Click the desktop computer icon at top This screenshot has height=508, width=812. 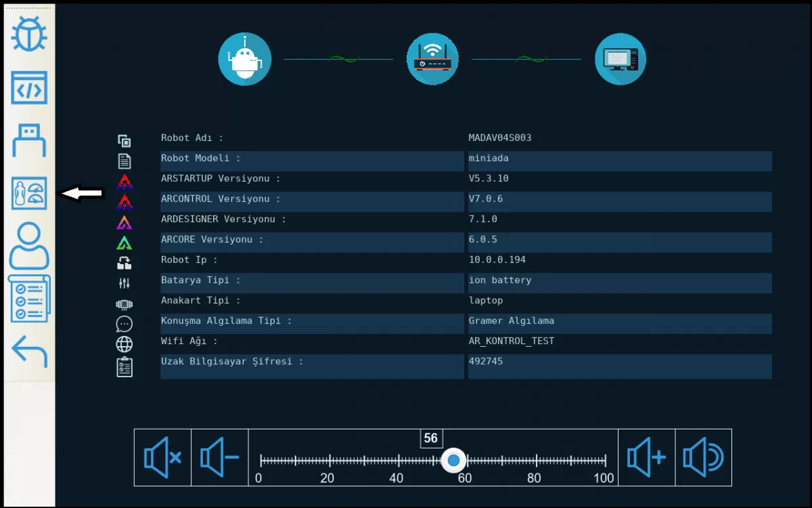point(620,60)
